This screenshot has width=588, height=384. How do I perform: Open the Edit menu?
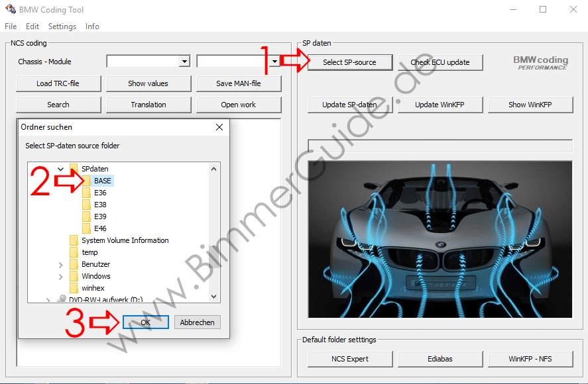[x=32, y=26]
